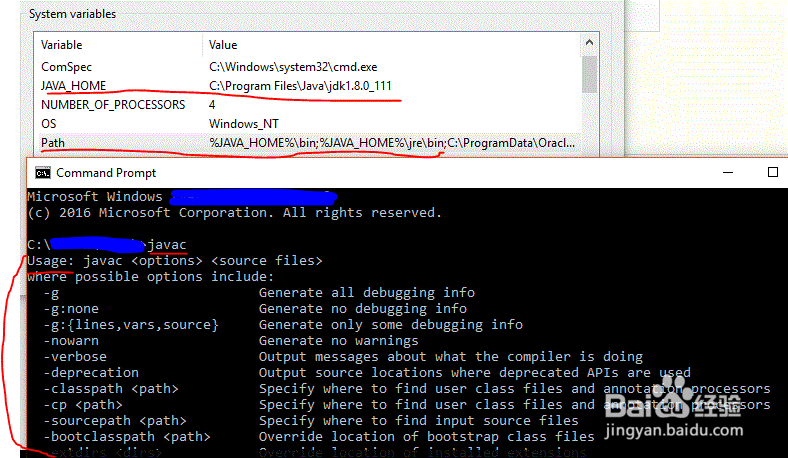This screenshot has width=788, height=458.
Task: Click the jdk1.8.0_111 path value
Action: tap(300, 86)
